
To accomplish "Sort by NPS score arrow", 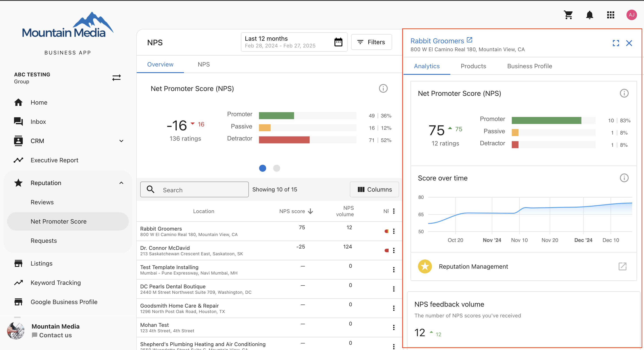I will [x=311, y=212].
